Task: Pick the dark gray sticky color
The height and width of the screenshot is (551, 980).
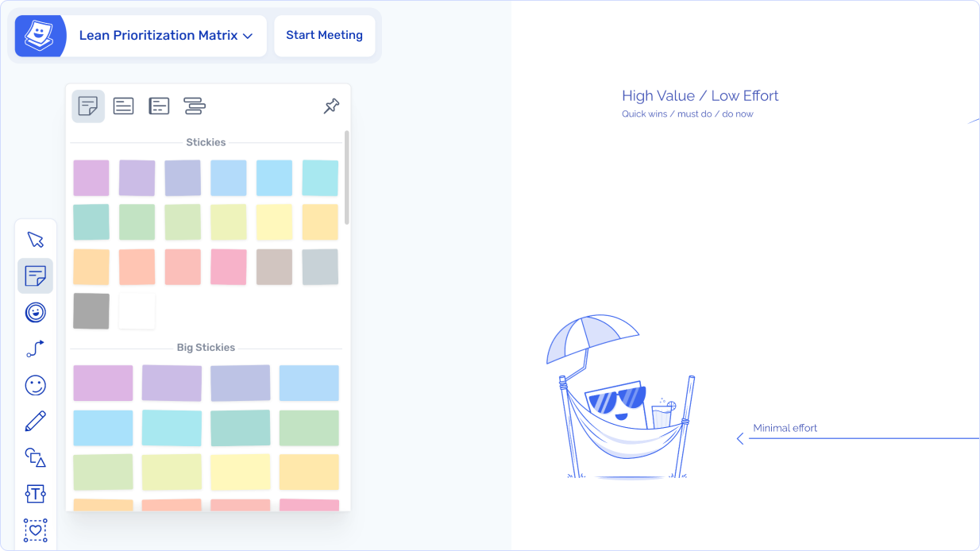Action: point(91,311)
